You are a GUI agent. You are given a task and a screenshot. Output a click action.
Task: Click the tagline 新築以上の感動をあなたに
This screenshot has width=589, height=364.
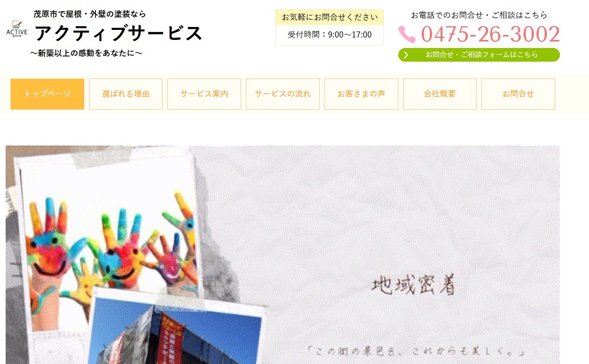tap(86, 53)
